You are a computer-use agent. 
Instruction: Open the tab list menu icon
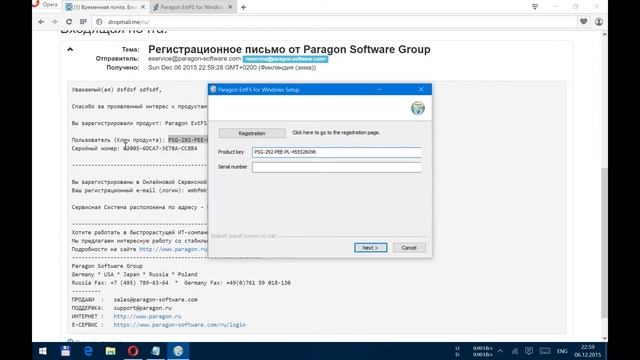pyautogui.click(x=535, y=7)
